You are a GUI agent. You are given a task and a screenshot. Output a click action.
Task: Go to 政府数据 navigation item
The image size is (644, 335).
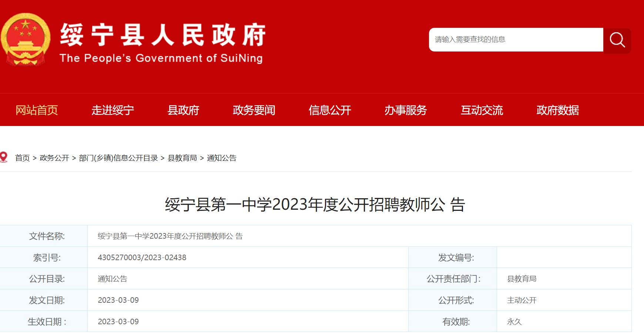click(558, 110)
